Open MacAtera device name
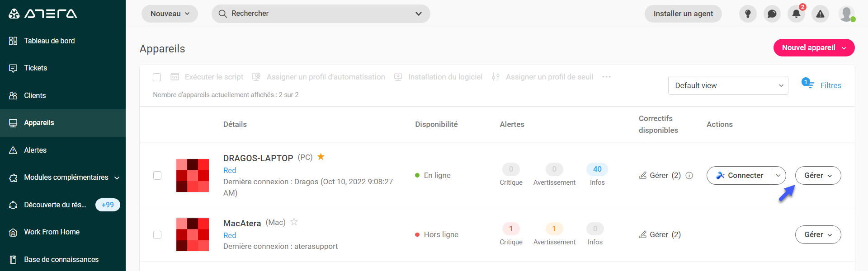The image size is (868, 271). tap(242, 223)
